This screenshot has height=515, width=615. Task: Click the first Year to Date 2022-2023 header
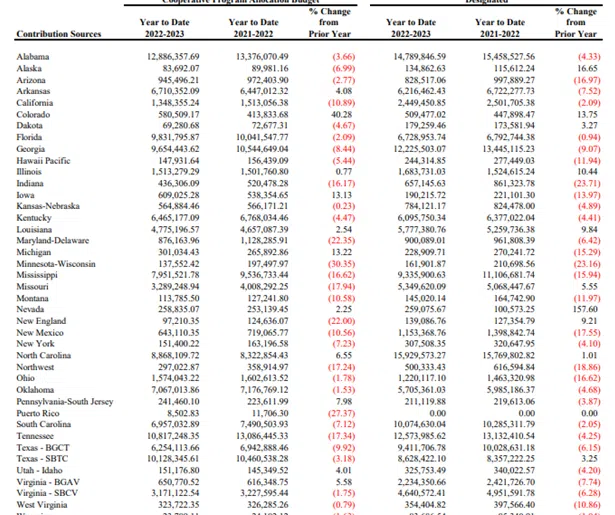tap(164, 28)
